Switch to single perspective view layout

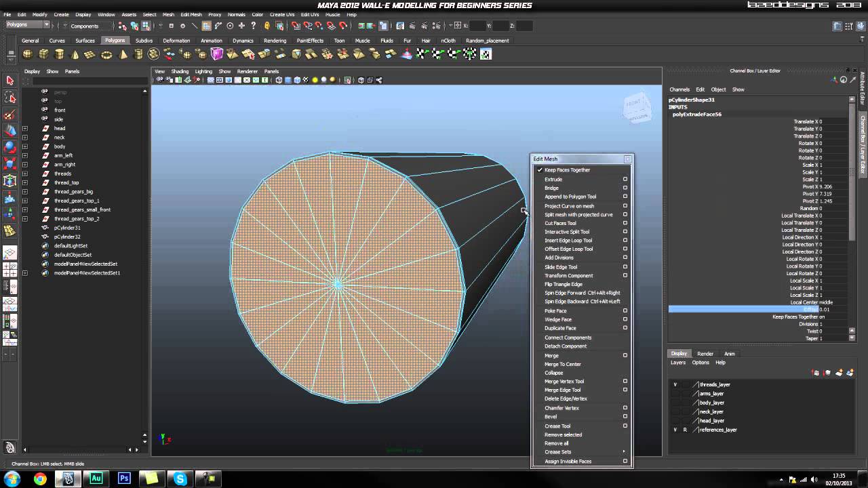coord(9,253)
